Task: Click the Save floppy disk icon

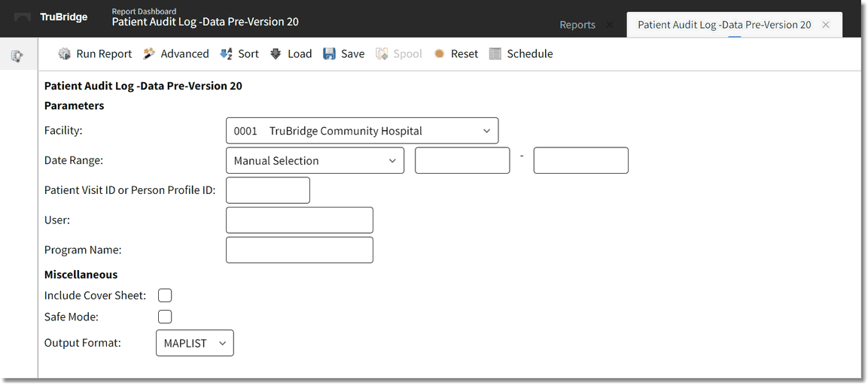Action: click(x=330, y=53)
